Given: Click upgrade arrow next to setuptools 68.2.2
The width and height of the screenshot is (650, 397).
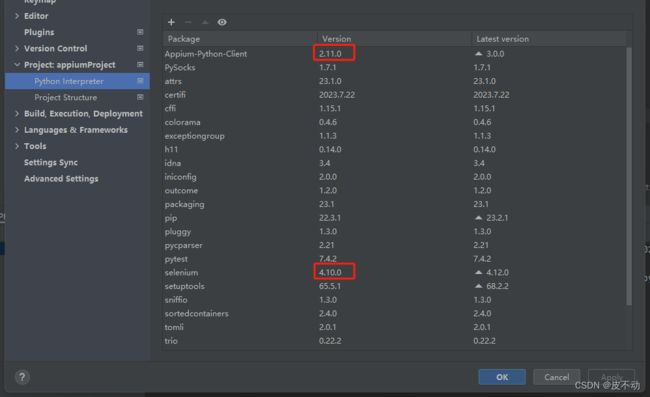Looking at the screenshot, I should pyautogui.click(x=478, y=286).
